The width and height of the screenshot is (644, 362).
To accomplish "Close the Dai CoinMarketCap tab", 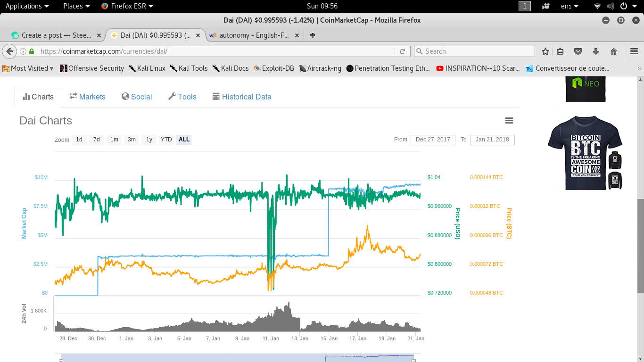I will click(198, 35).
